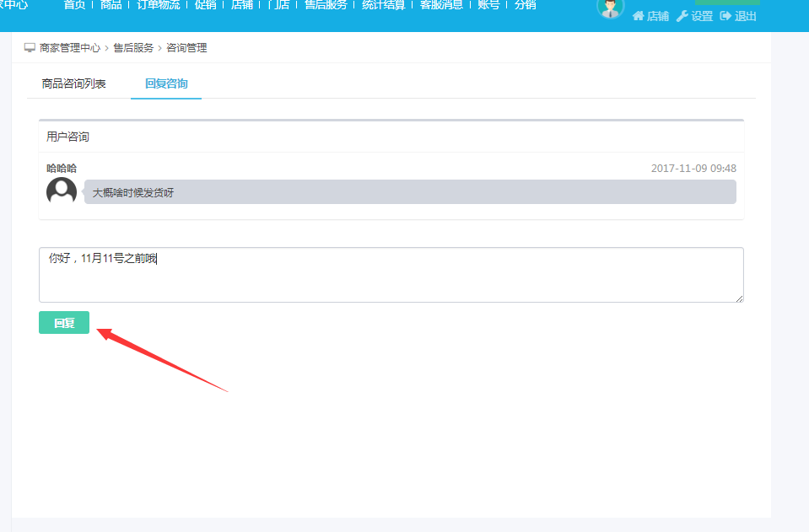The width and height of the screenshot is (809, 532).
Task: Open 首页 in top navigation
Action: click(x=74, y=4)
